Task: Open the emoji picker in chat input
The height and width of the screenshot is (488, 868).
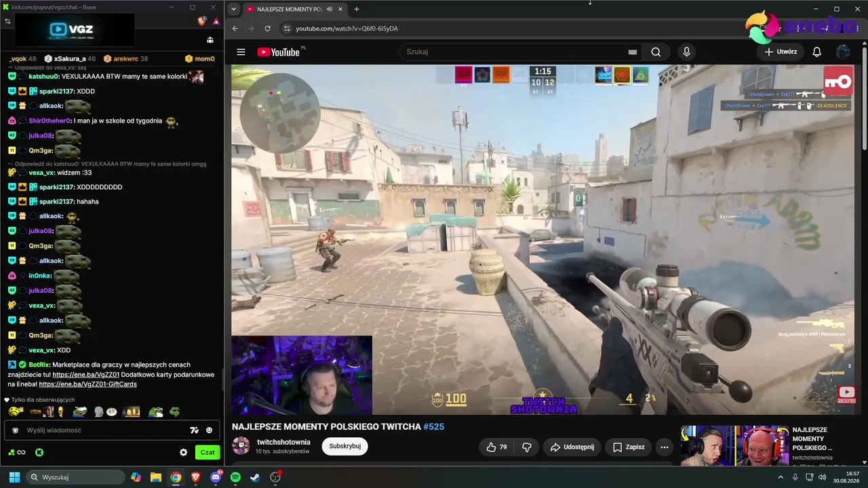Action: pyautogui.click(x=209, y=430)
